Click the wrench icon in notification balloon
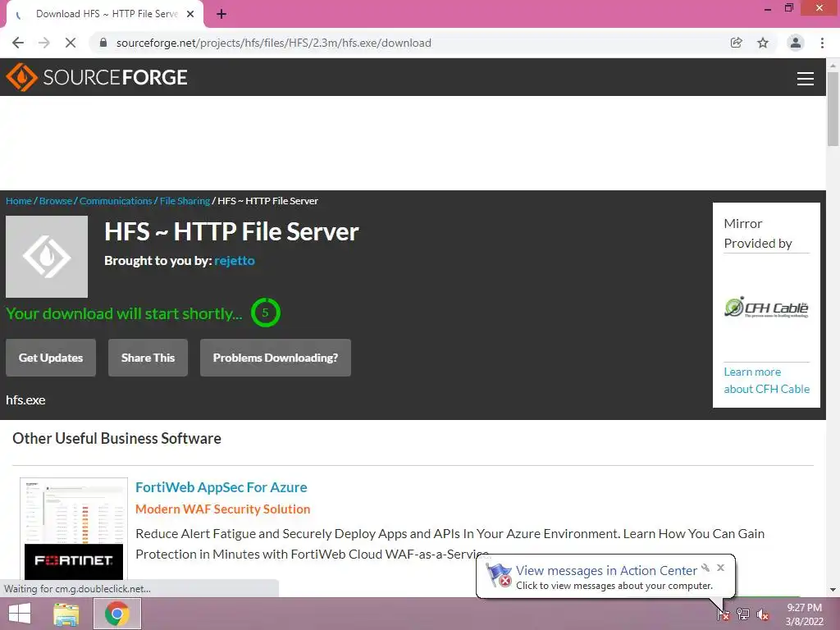The width and height of the screenshot is (840, 630). tap(705, 568)
